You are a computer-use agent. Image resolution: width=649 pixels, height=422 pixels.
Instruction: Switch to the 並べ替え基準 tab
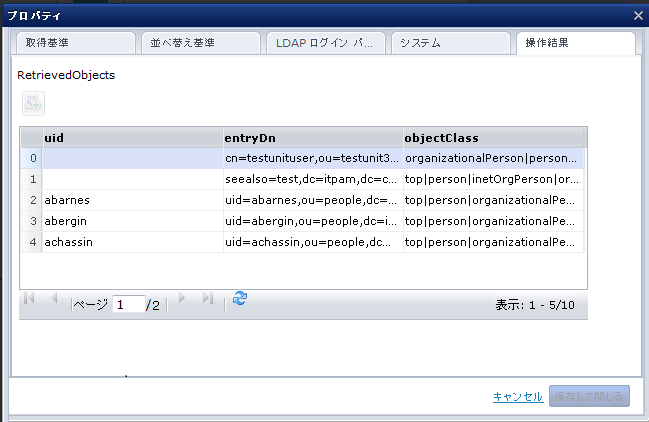[201, 43]
